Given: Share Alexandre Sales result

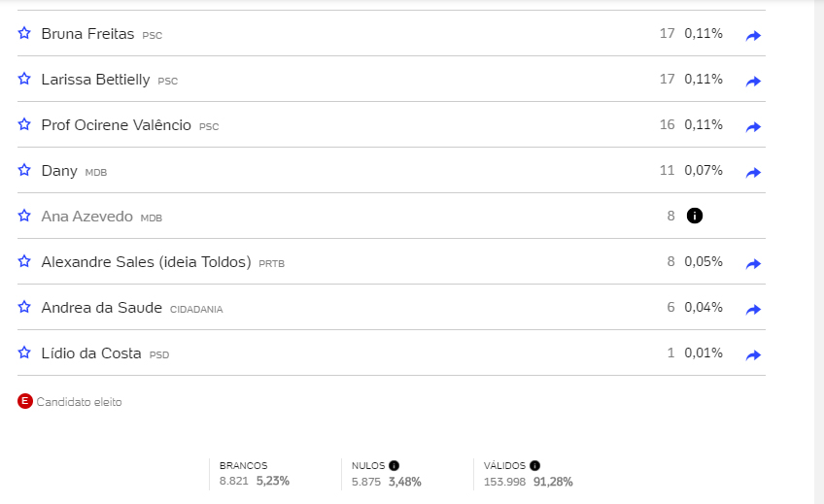Looking at the screenshot, I should tap(753, 264).
